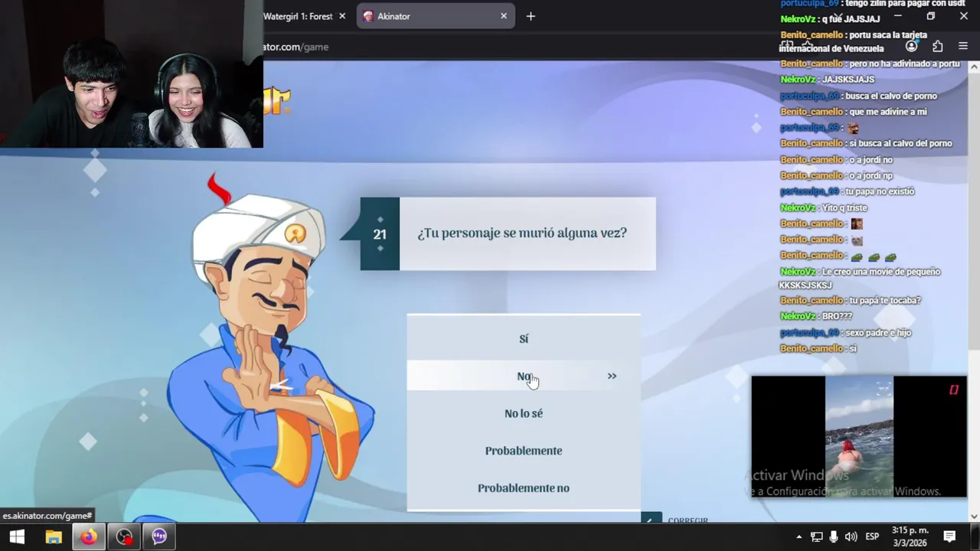Open the OBS recording app in taskbar
The height and width of the screenshot is (551, 980).
(124, 536)
